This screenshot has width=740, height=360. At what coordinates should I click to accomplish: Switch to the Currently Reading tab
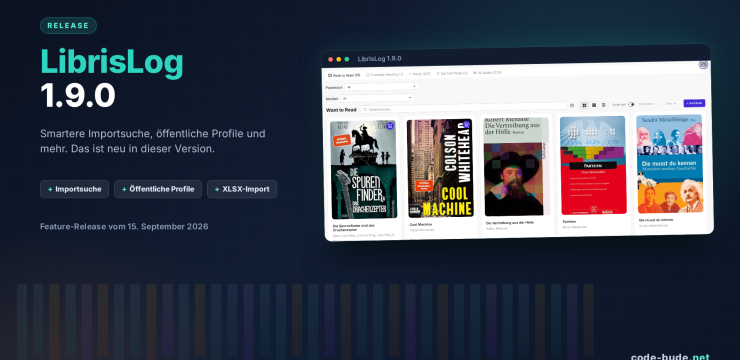point(385,75)
